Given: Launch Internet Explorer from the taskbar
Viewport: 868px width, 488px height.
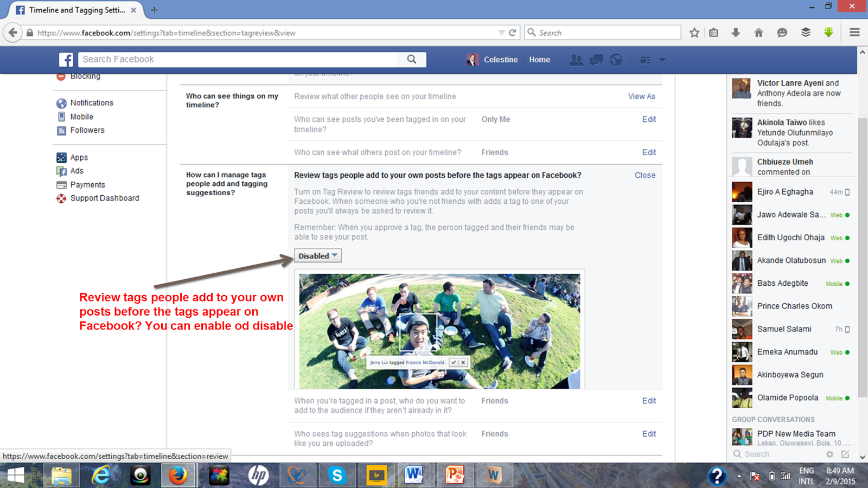Looking at the screenshot, I should [x=101, y=476].
